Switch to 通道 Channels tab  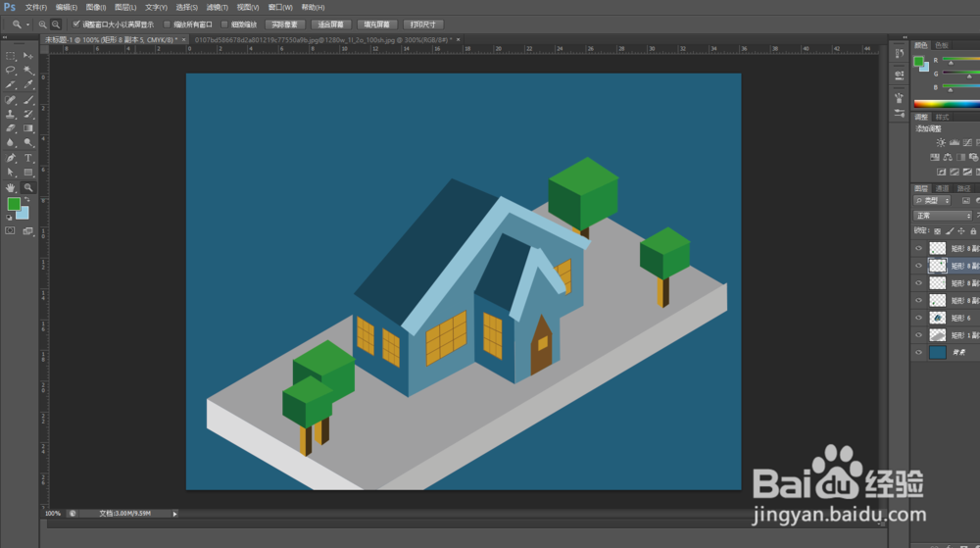tap(942, 188)
